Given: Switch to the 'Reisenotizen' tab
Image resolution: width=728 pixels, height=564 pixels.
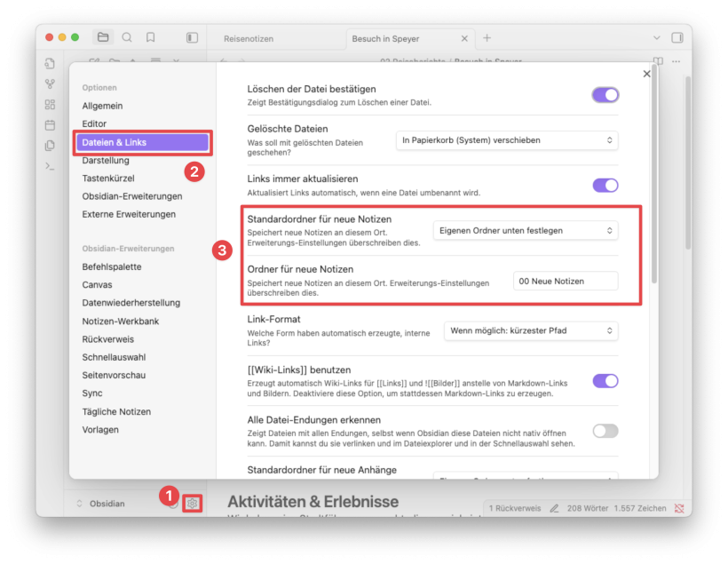Looking at the screenshot, I should [249, 38].
